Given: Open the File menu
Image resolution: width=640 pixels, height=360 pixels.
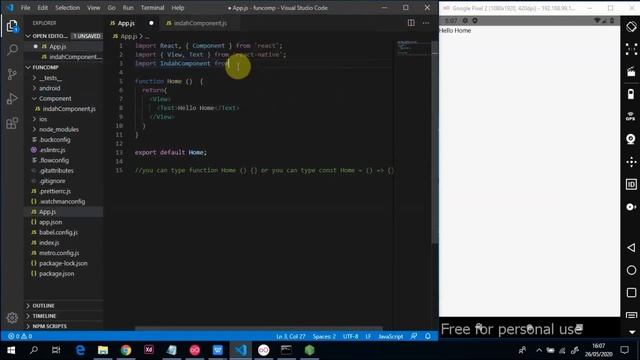Looking at the screenshot, I should coord(25,8).
